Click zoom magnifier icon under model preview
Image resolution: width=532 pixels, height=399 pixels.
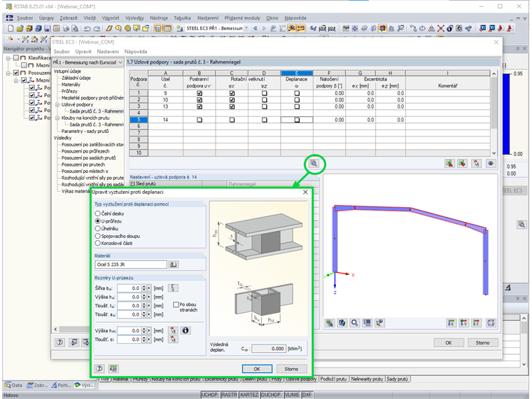click(355, 323)
